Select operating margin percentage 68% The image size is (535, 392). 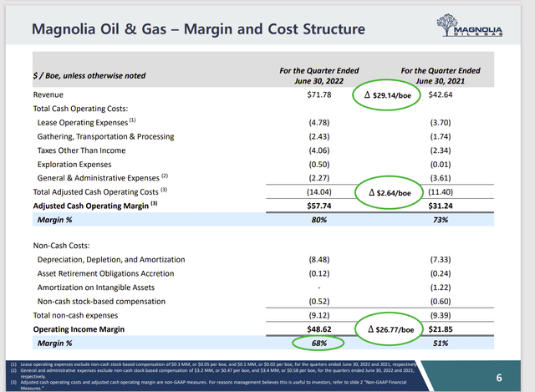tap(319, 344)
